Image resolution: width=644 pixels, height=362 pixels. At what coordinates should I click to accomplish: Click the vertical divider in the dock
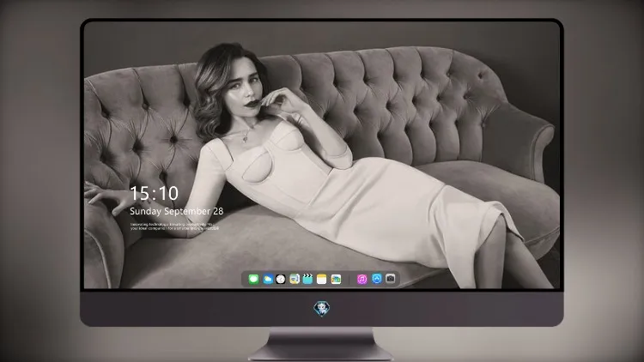[349, 279]
